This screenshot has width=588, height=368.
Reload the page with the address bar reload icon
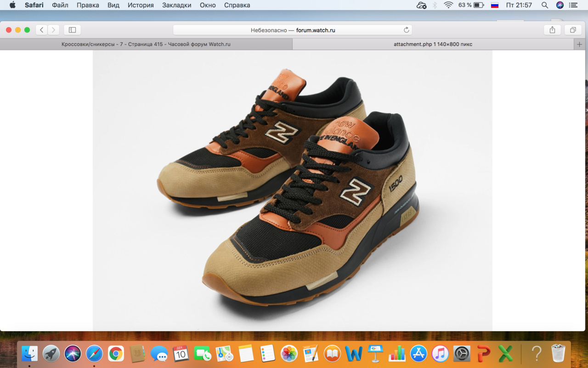tap(406, 30)
